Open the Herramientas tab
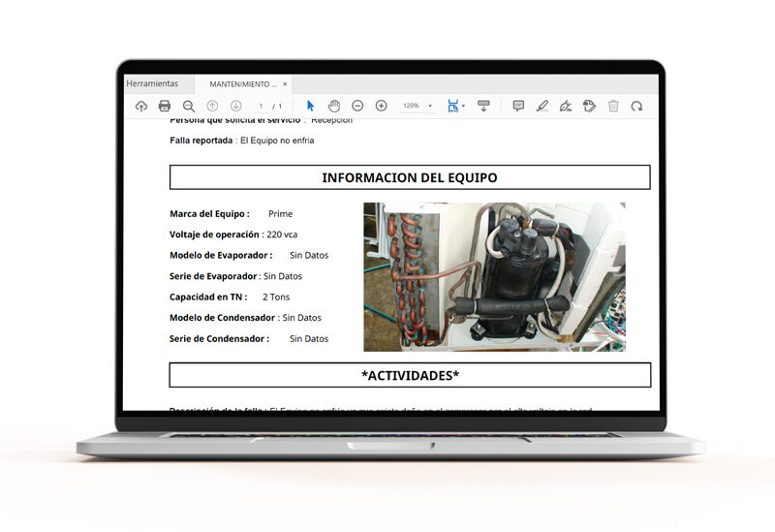The width and height of the screenshot is (775, 532). coord(152,83)
